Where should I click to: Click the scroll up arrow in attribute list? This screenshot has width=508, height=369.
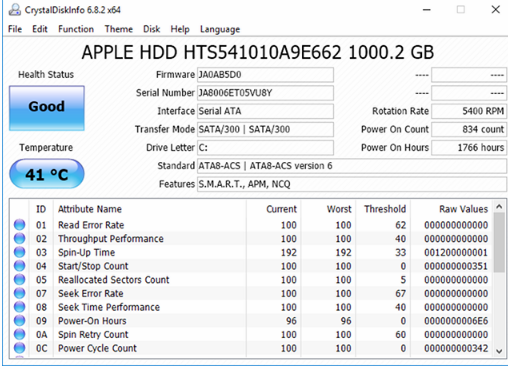coord(499,207)
